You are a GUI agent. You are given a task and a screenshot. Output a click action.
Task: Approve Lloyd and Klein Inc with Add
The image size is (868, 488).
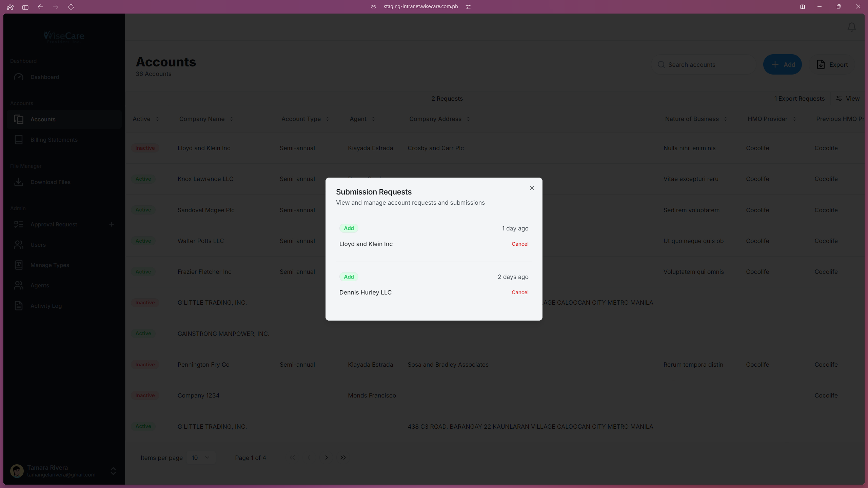coord(349,228)
